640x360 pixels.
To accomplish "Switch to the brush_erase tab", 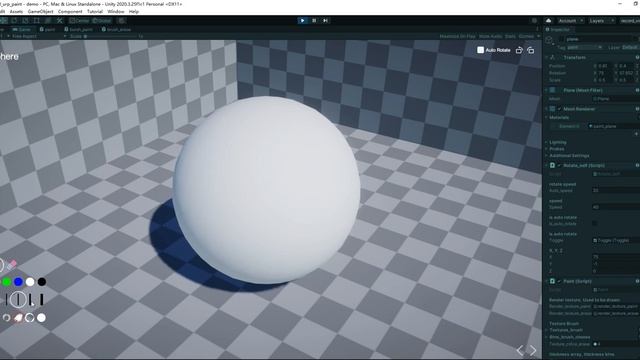I will pyautogui.click(x=116, y=29).
